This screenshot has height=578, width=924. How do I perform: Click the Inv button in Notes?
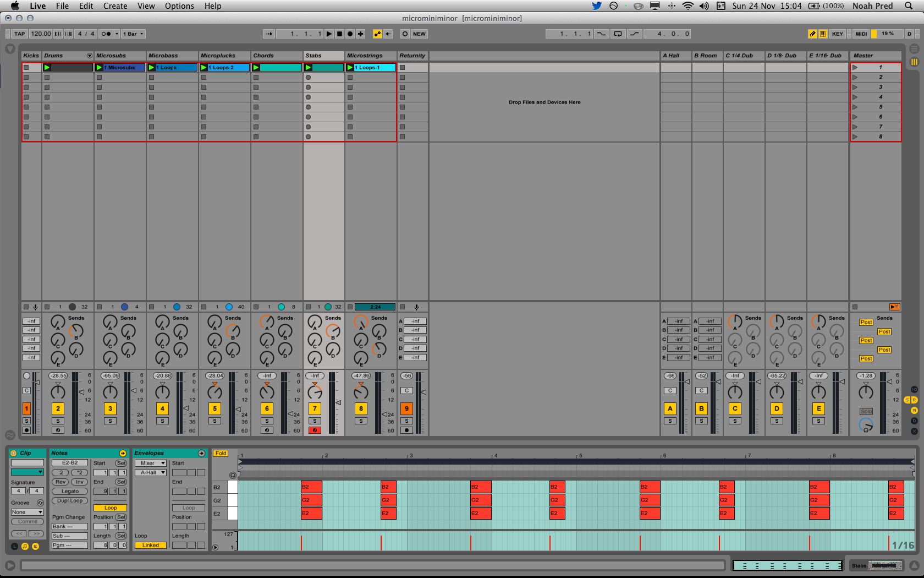point(79,482)
